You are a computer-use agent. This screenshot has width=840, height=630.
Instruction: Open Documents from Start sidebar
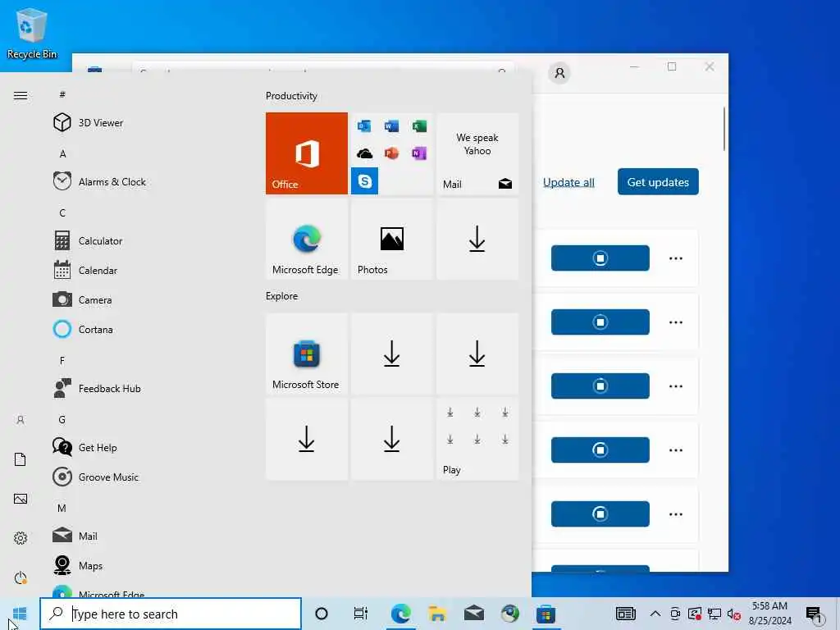21,459
